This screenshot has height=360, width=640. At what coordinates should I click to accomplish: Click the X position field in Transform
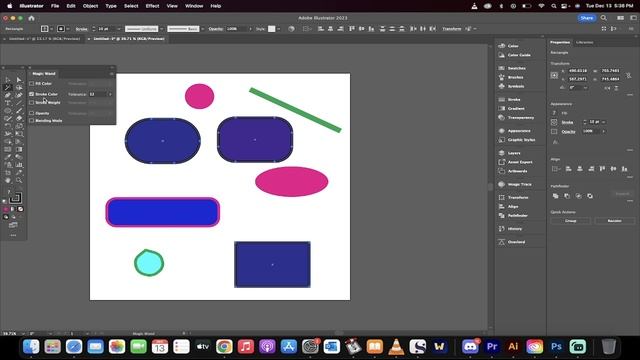click(x=578, y=71)
